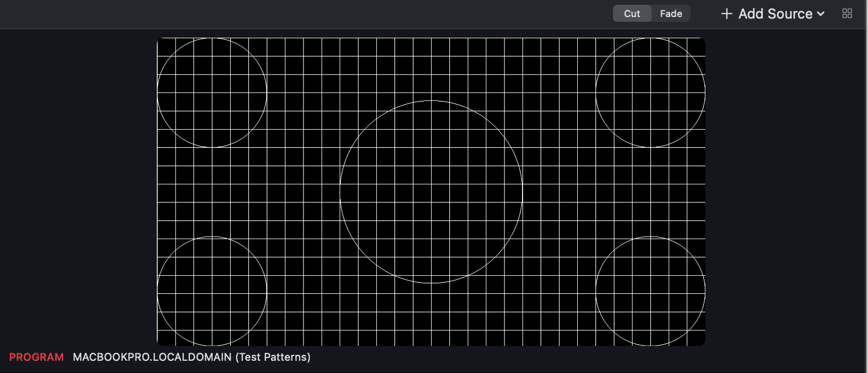Image resolution: width=868 pixels, height=373 pixels.
Task: Click the Test Patterns program preview
Action: [x=431, y=192]
